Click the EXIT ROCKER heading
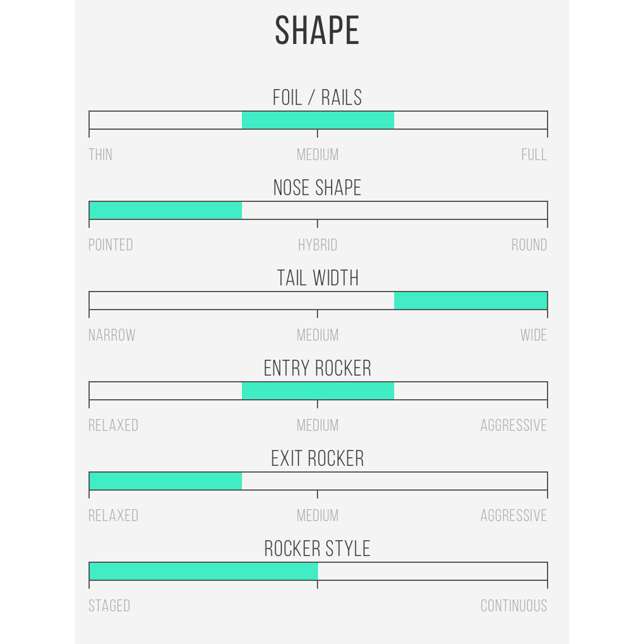 click(317, 458)
